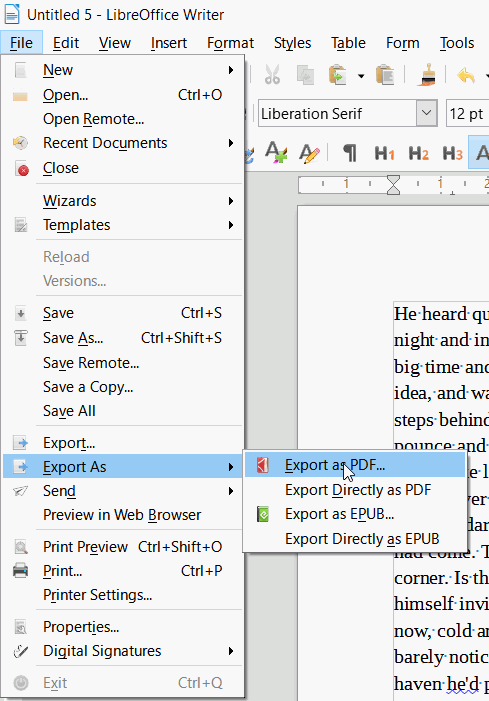Click the File menu header
Image resolution: width=489 pixels, height=701 pixels.
point(21,43)
